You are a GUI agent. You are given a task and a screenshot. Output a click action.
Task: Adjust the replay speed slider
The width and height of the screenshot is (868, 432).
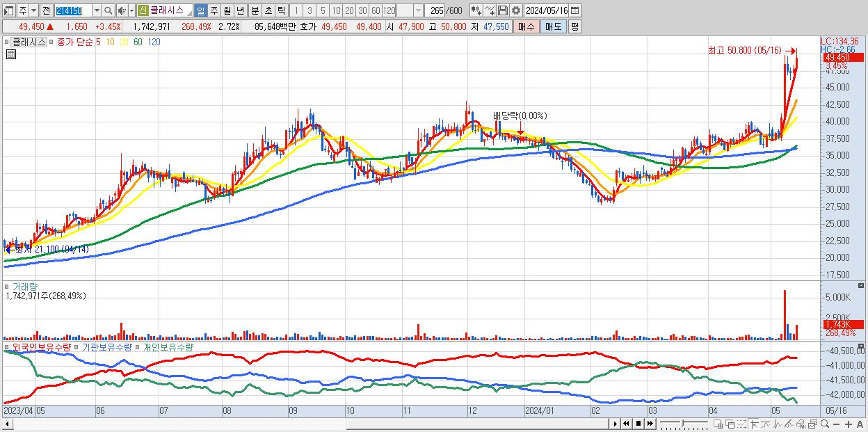684,424
